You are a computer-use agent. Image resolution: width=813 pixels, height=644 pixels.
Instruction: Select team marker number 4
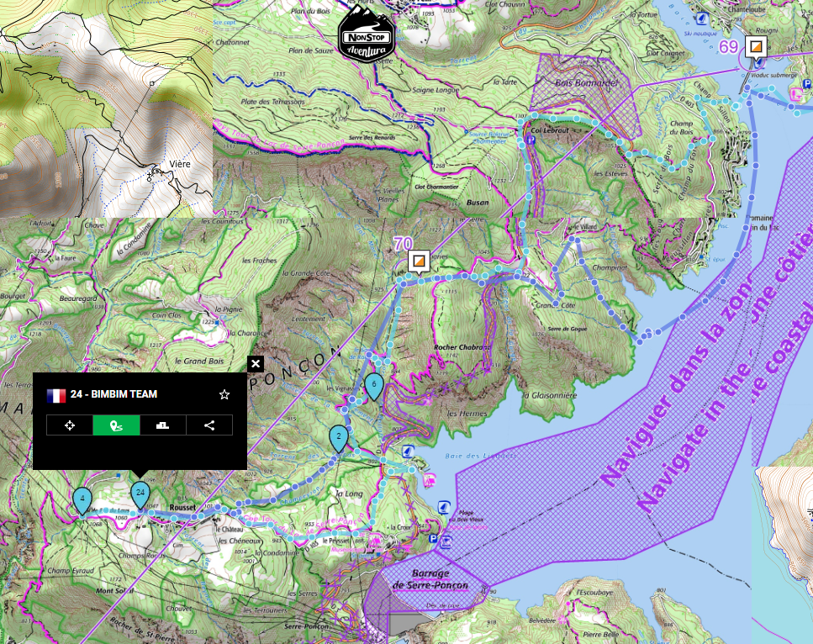pyautogui.click(x=82, y=499)
